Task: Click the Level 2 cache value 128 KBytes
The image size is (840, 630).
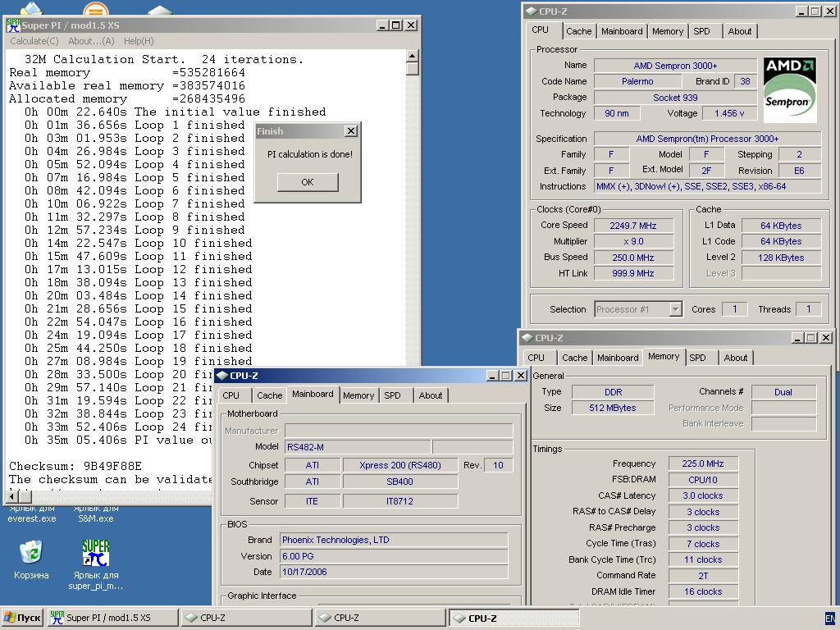Action: (x=781, y=257)
